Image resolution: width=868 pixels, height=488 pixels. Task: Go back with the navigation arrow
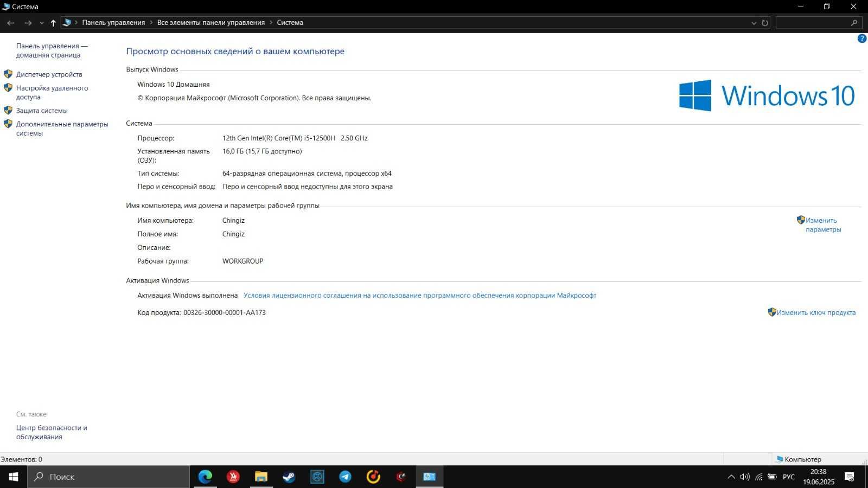click(10, 23)
